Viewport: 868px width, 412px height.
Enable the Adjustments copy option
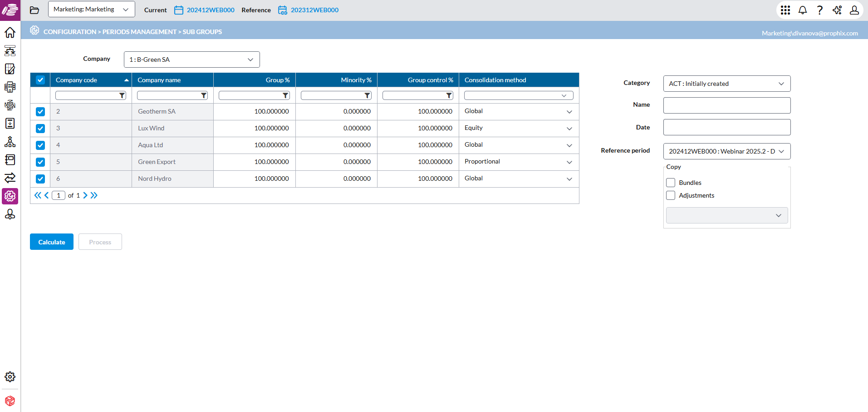(670, 195)
